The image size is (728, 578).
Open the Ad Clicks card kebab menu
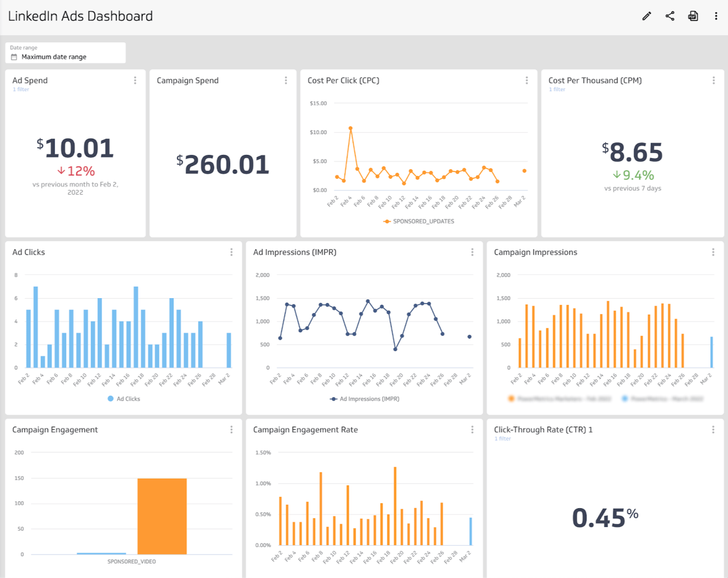coord(231,252)
